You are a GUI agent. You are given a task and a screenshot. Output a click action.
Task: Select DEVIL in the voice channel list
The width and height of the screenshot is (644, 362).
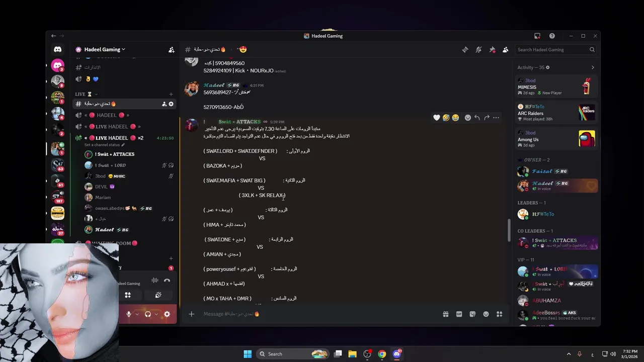click(129, 187)
